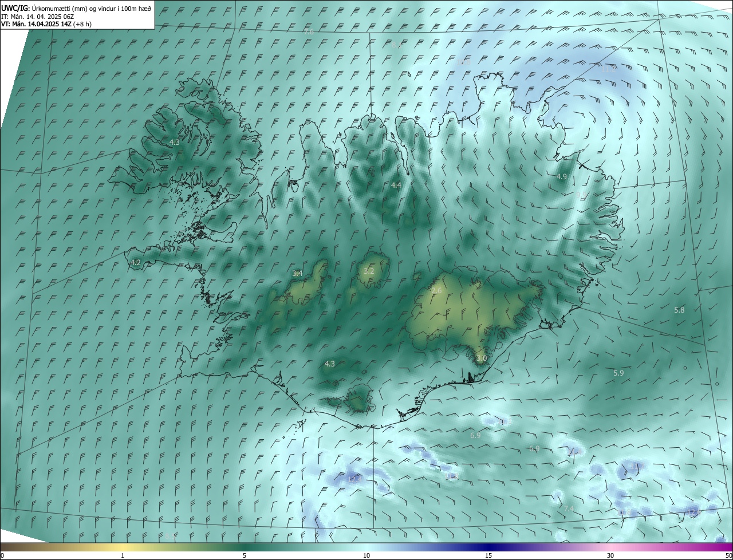Image resolution: width=733 pixels, height=560 pixels.
Task: Click the 5.8 value over the eastern sea
Action: coord(679,310)
